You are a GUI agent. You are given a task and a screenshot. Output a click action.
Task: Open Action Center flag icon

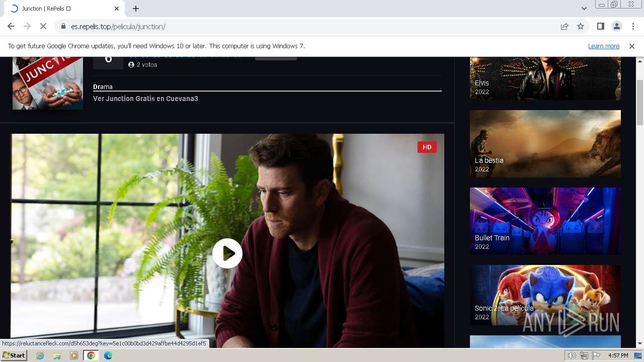[596, 355]
